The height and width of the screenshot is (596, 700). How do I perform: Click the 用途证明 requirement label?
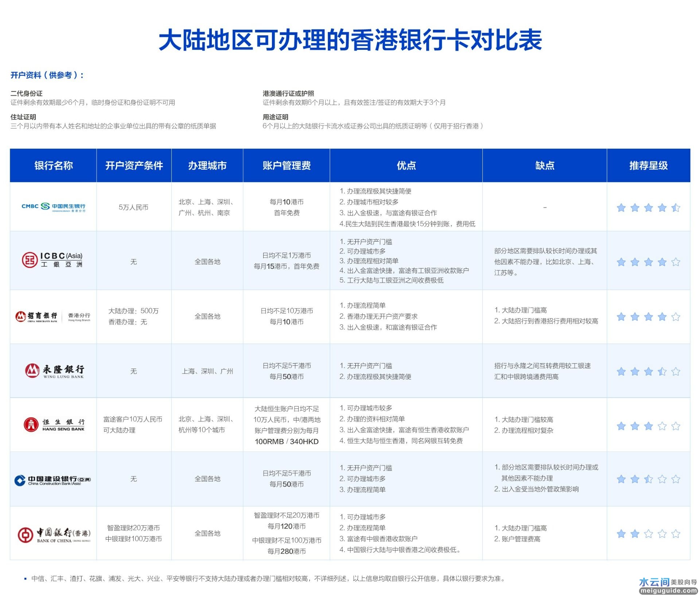pyautogui.click(x=275, y=117)
